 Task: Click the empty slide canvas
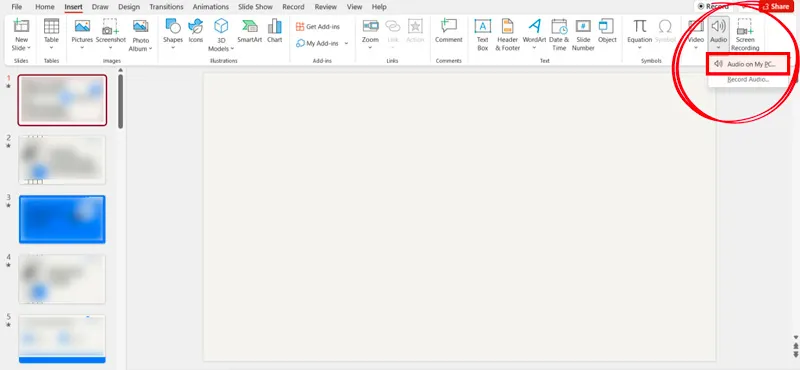click(459, 217)
